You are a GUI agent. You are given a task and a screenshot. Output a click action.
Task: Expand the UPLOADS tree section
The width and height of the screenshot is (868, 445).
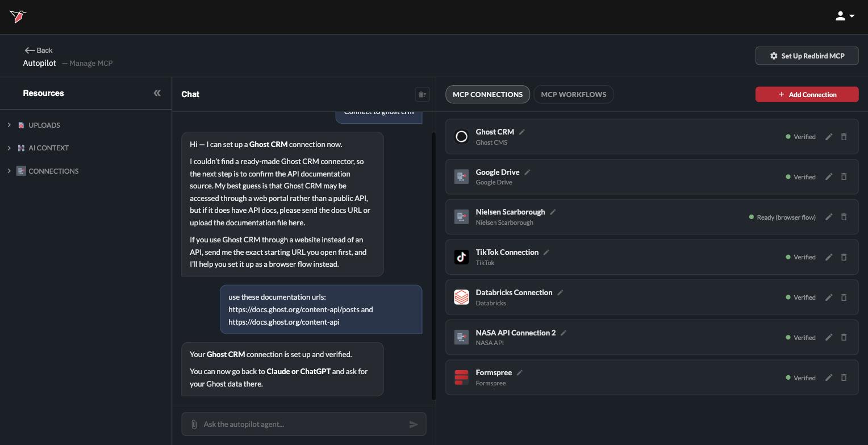pyautogui.click(x=9, y=125)
